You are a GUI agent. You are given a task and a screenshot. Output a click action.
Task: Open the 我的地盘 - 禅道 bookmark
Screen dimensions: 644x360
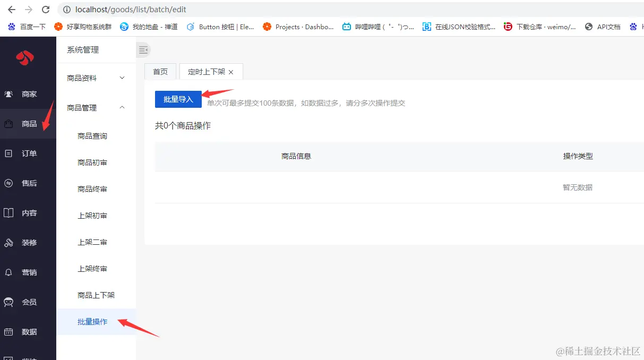pyautogui.click(x=149, y=27)
